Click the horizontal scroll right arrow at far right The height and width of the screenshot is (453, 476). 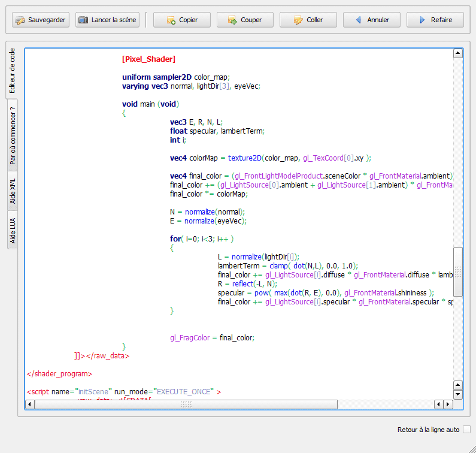(448, 404)
